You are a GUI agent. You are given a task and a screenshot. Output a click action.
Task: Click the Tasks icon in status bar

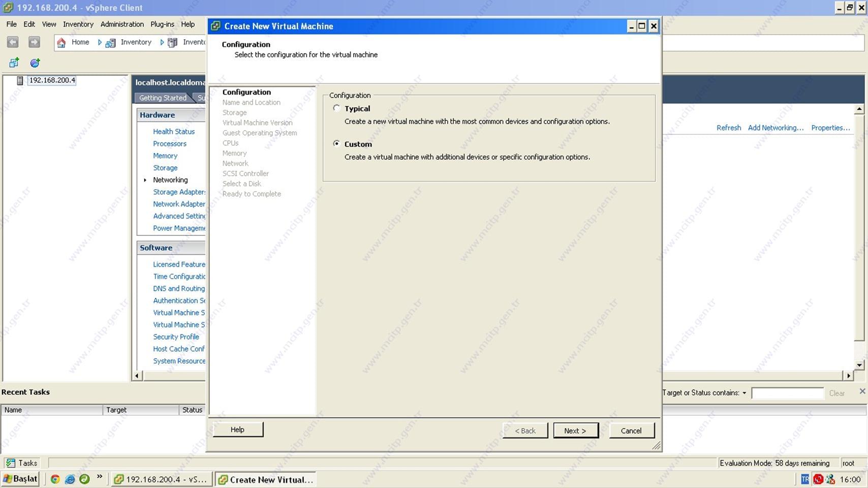11,463
